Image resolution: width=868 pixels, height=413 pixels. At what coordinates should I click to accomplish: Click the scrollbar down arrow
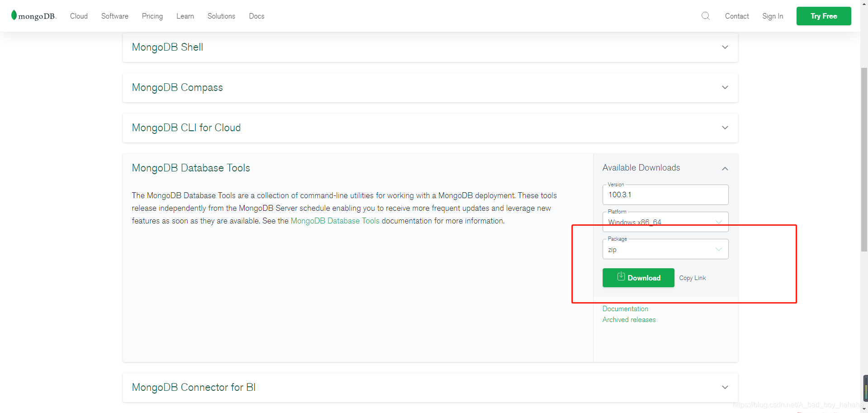coord(864,409)
